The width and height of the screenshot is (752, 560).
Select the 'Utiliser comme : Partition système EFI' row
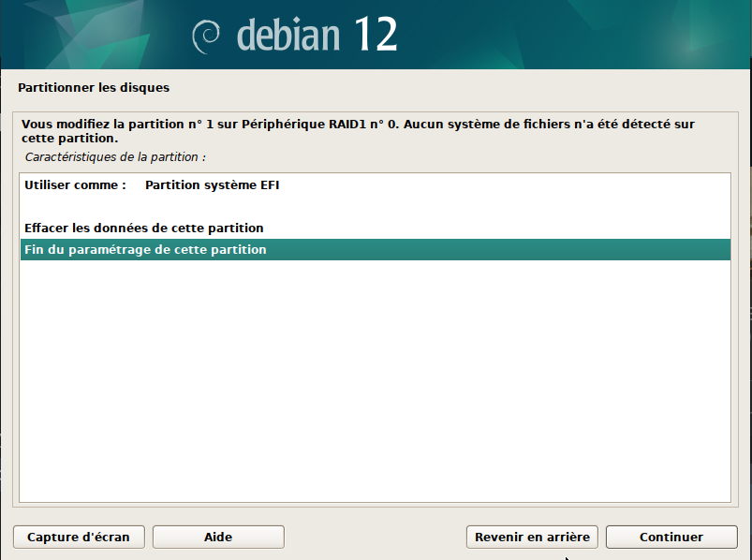[375, 185]
